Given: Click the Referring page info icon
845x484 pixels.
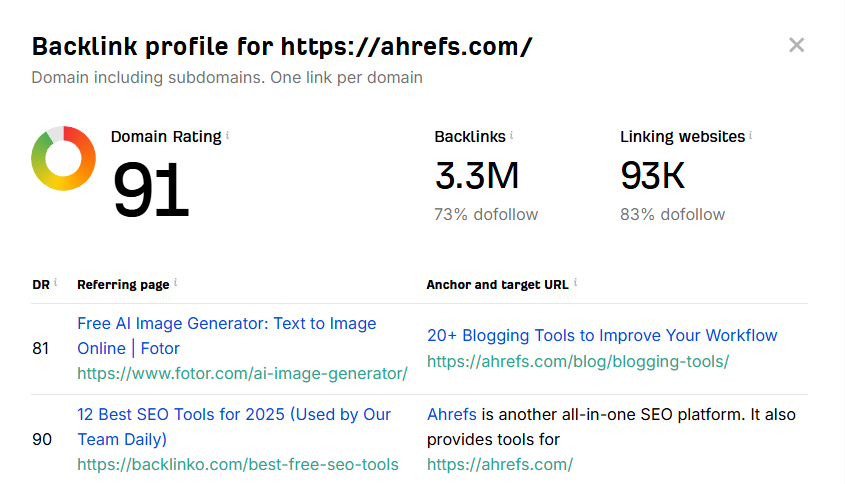Looking at the screenshot, I should pyautogui.click(x=175, y=282).
